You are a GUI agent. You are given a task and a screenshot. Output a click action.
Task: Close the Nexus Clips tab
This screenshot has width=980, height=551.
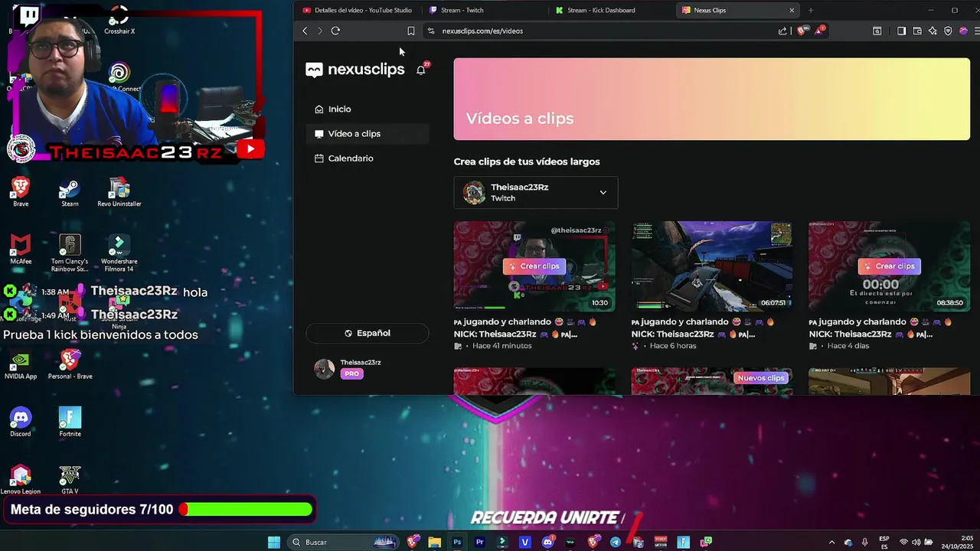(x=792, y=10)
